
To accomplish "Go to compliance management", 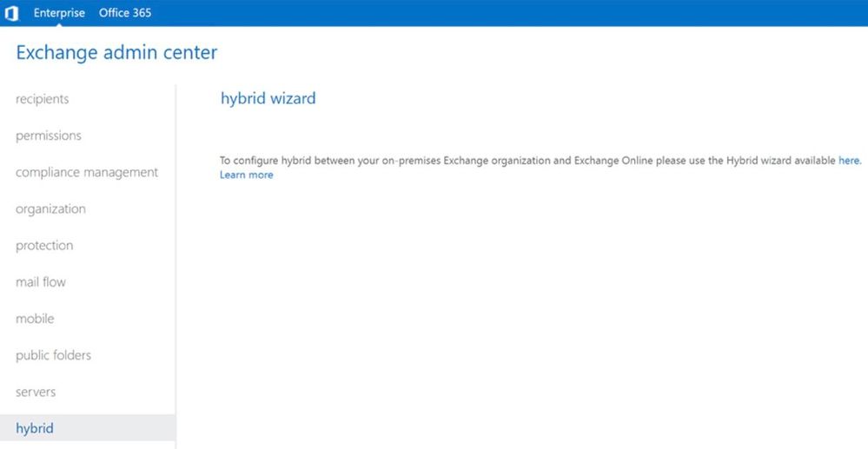I will [87, 172].
